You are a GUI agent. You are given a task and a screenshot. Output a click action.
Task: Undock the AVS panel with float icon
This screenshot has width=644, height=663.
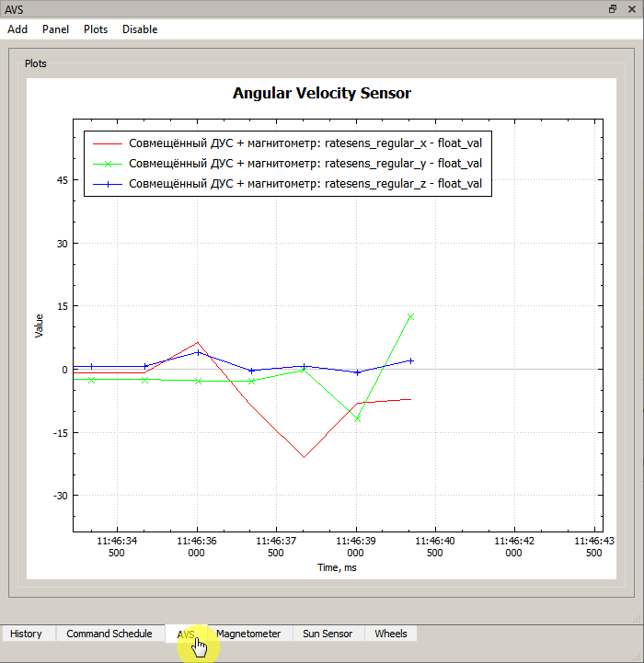coord(613,8)
